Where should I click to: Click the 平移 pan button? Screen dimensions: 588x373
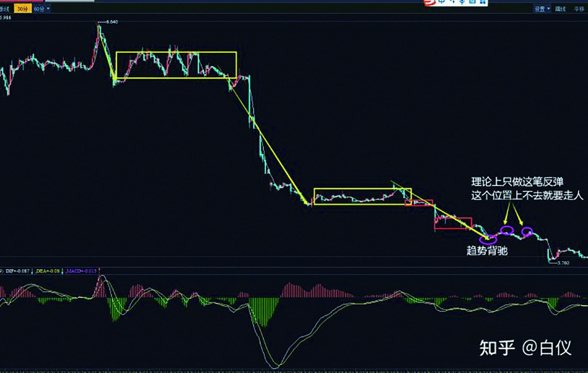pos(579,9)
